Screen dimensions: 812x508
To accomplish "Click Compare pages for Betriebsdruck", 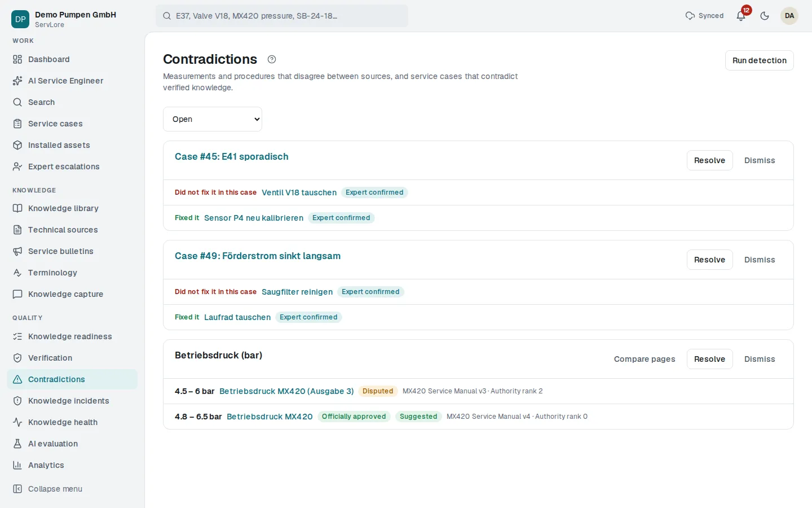I will tap(645, 359).
